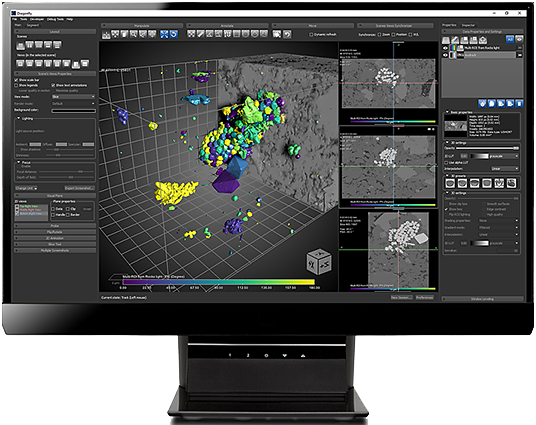Viewport: 536px width, 425px height.
Task: Expand the Multiple Screenshots panel
Action: [x=55, y=251]
